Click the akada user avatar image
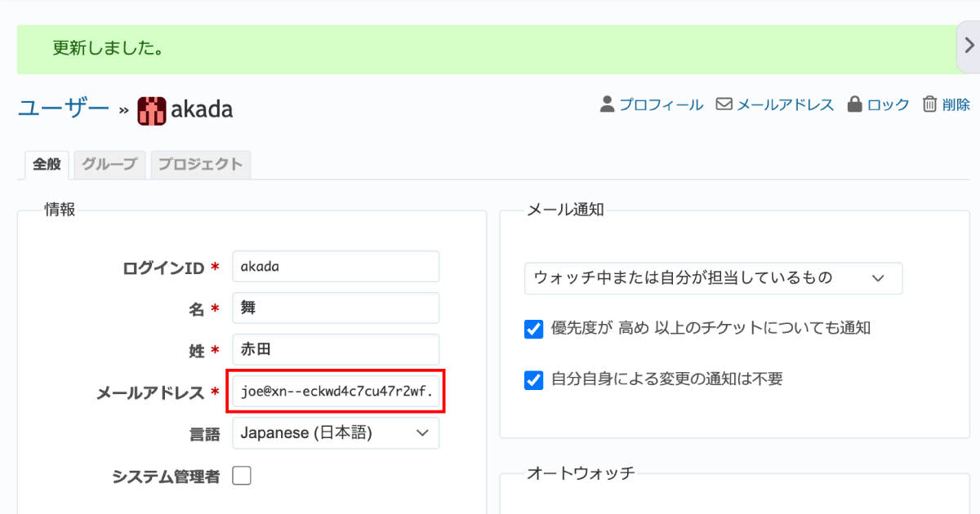 (x=152, y=109)
